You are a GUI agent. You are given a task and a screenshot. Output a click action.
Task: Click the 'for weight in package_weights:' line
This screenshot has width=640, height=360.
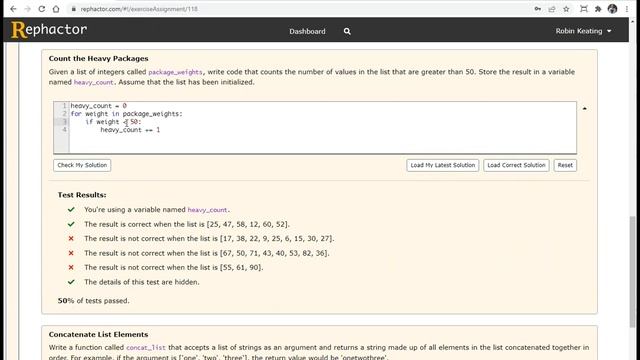(127, 114)
